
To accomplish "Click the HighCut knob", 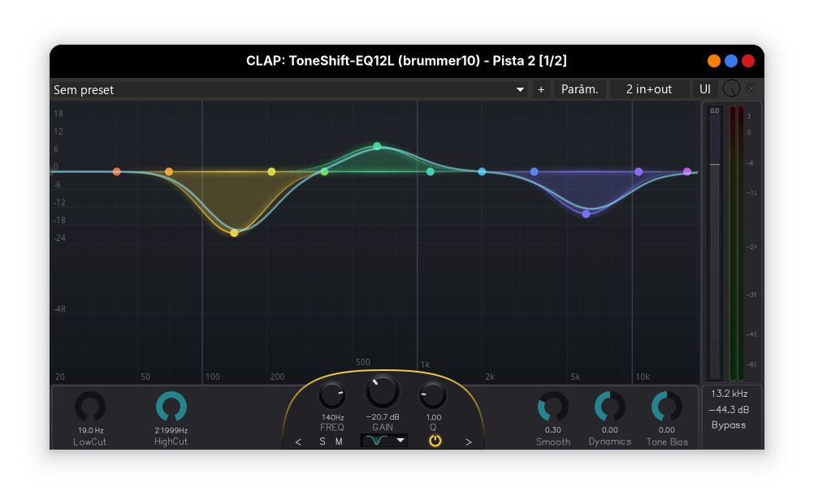I will 171,407.
